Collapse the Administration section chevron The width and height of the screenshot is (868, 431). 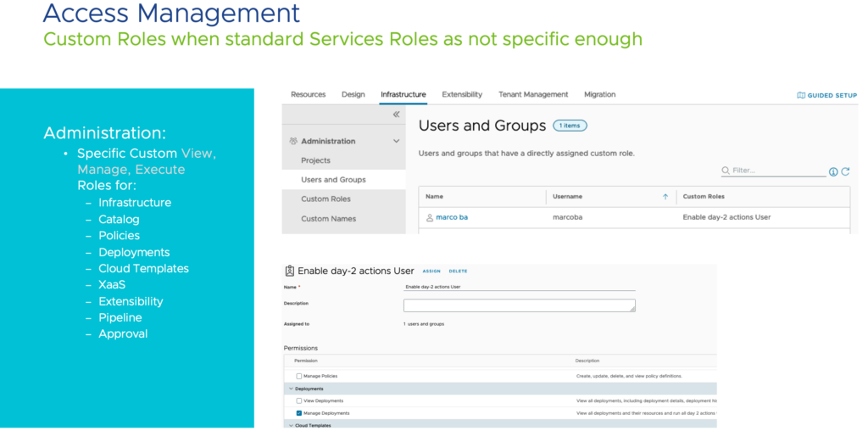tap(397, 142)
